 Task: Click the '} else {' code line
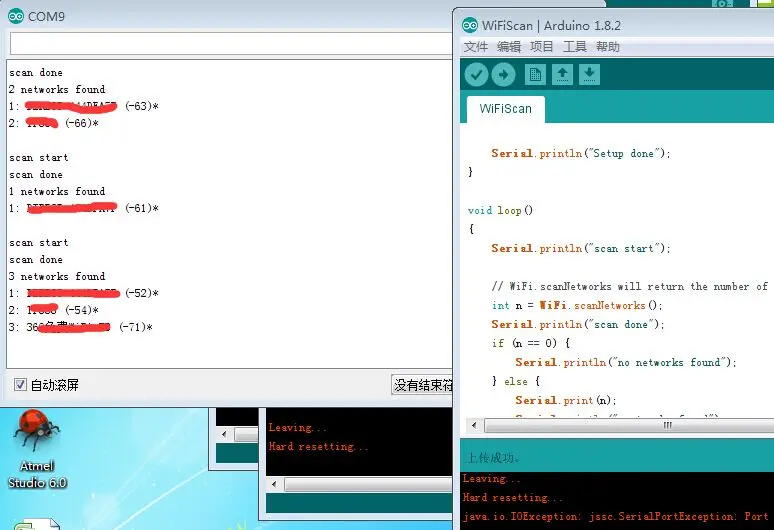pos(516,381)
